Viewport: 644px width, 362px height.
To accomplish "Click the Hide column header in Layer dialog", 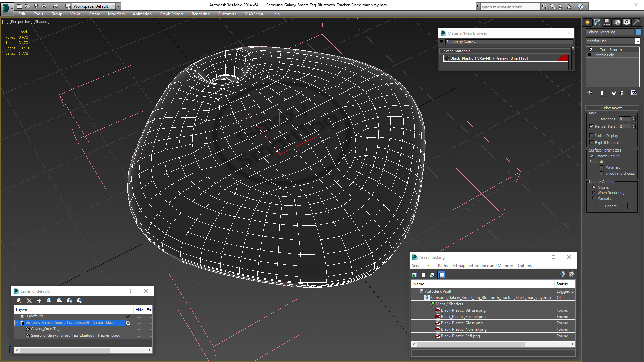I will tap(139, 310).
